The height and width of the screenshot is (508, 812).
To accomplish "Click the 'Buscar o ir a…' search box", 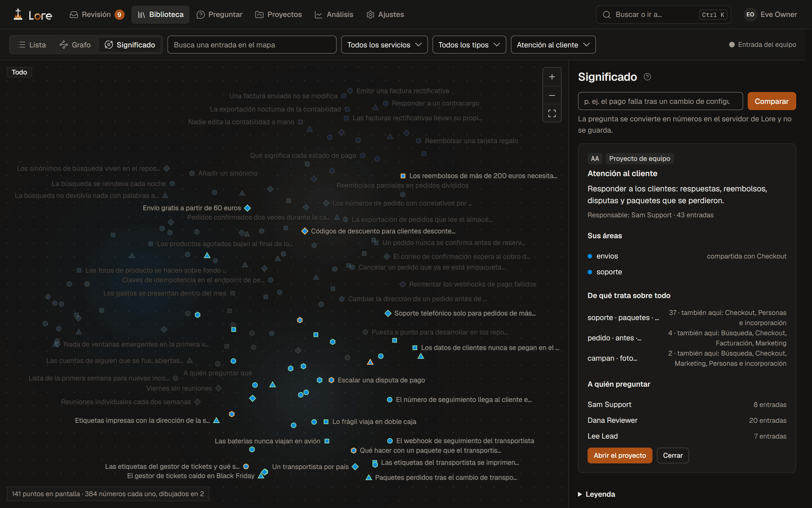I will coord(663,14).
